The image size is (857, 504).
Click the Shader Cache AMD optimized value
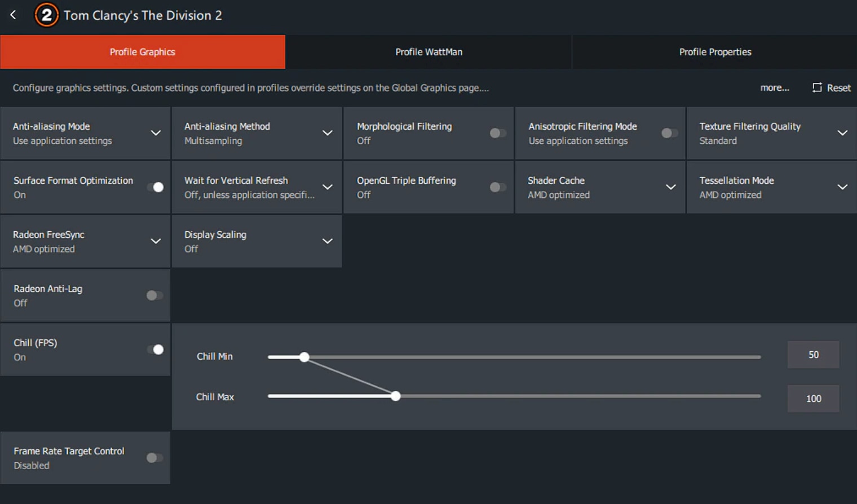click(559, 195)
